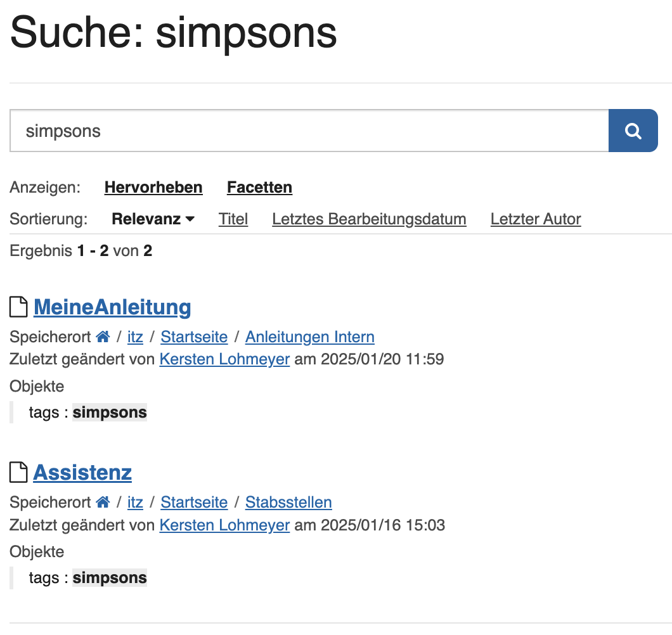Screen dimensions: 672x635
Task: Click the Startseite link under MeineAnleitung
Action: point(194,337)
